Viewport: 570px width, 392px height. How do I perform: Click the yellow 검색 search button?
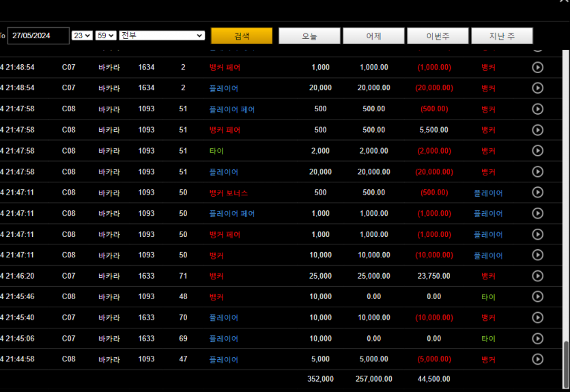(x=242, y=36)
